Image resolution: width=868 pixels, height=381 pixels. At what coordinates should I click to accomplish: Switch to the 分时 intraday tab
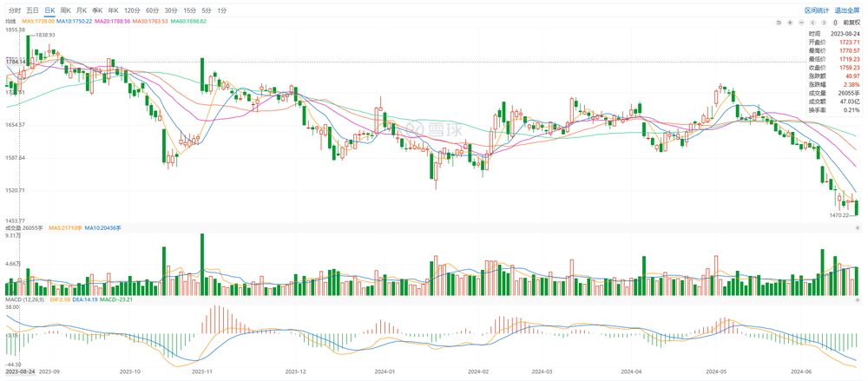point(14,10)
